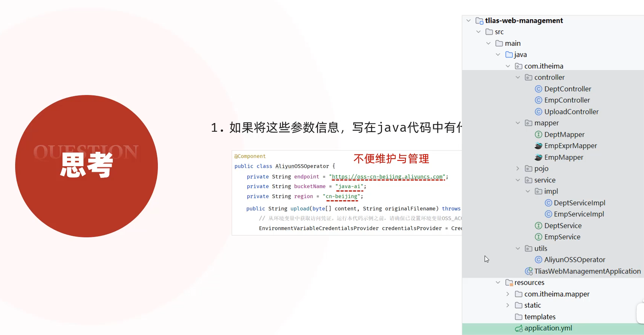Click the com.itheima package icon
Screen dimensions: 644x335
tap(519, 66)
